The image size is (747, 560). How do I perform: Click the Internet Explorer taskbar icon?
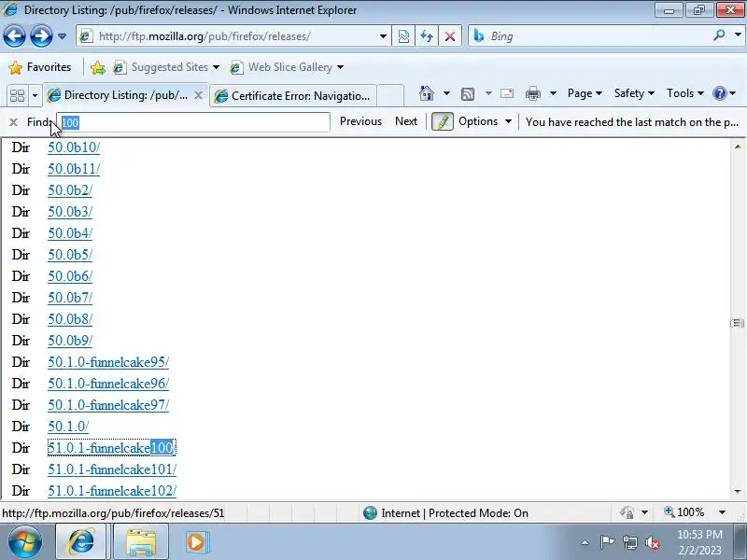pyautogui.click(x=81, y=542)
